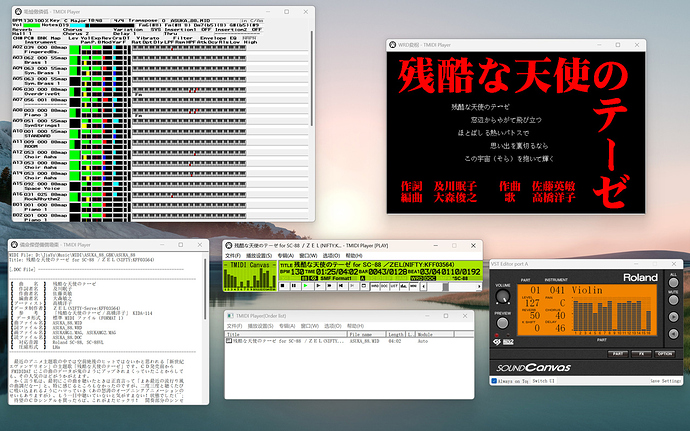This screenshot has height=431, width=690.
Task: Open 文件(F) menu in Order list window
Action: (234, 326)
